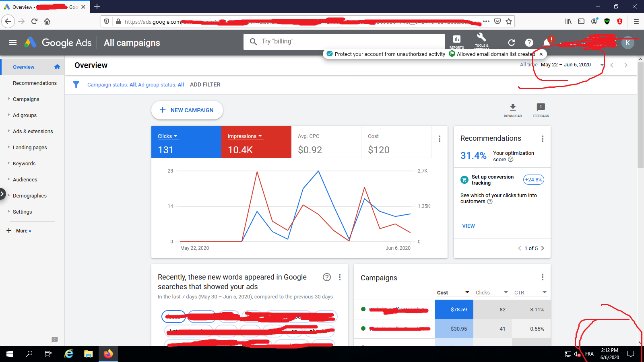Click the NEW CAMPAIGN button

[187, 110]
